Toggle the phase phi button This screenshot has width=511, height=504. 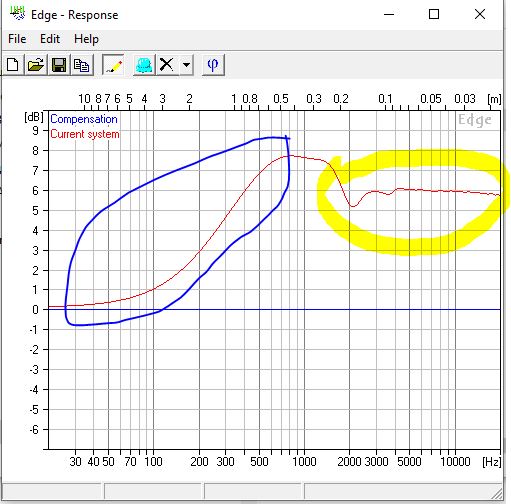coord(213,65)
